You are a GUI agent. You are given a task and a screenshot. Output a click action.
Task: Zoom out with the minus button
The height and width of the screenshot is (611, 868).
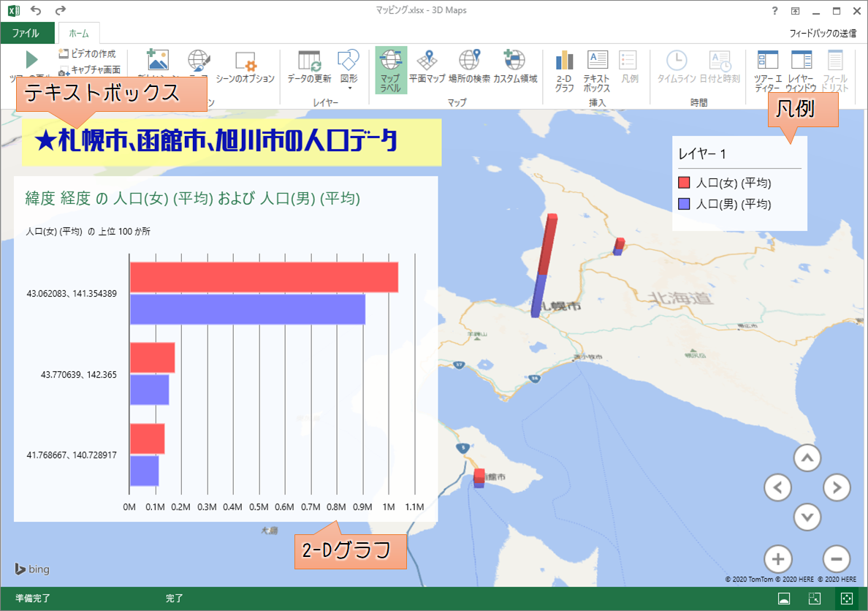(x=837, y=559)
